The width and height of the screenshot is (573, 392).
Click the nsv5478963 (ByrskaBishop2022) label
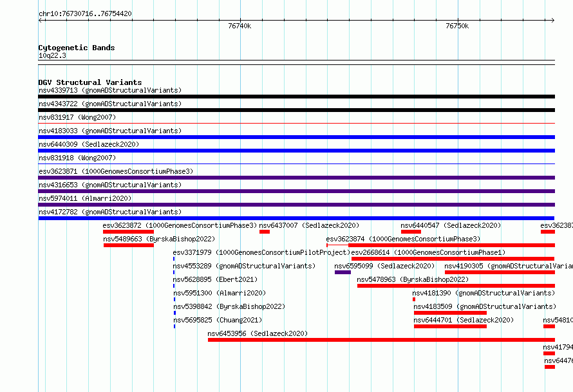click(413, 279)
